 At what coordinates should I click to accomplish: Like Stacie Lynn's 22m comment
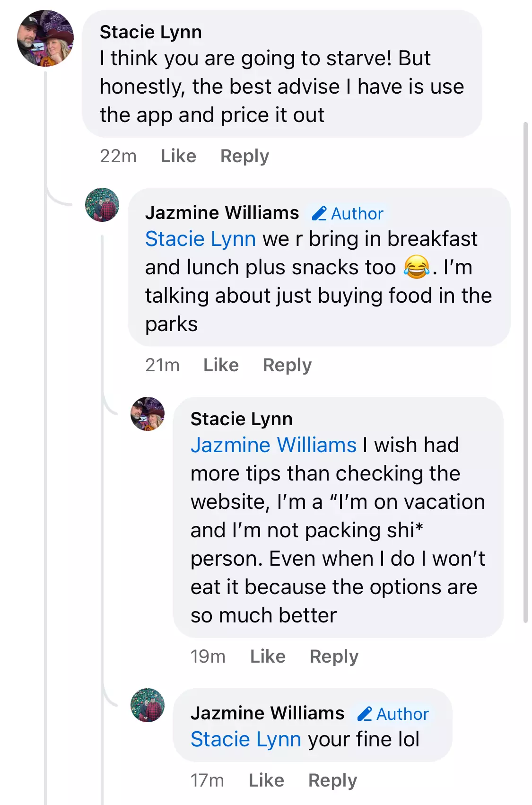178,156
